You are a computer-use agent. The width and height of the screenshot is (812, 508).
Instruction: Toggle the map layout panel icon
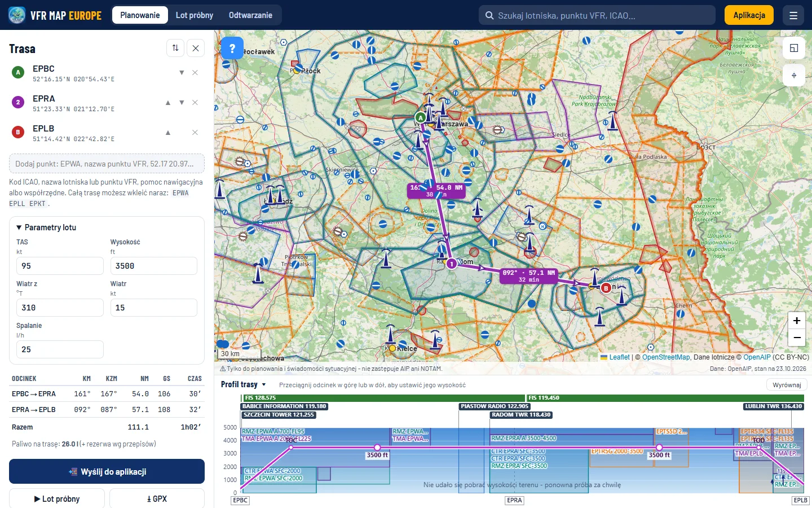794,48
